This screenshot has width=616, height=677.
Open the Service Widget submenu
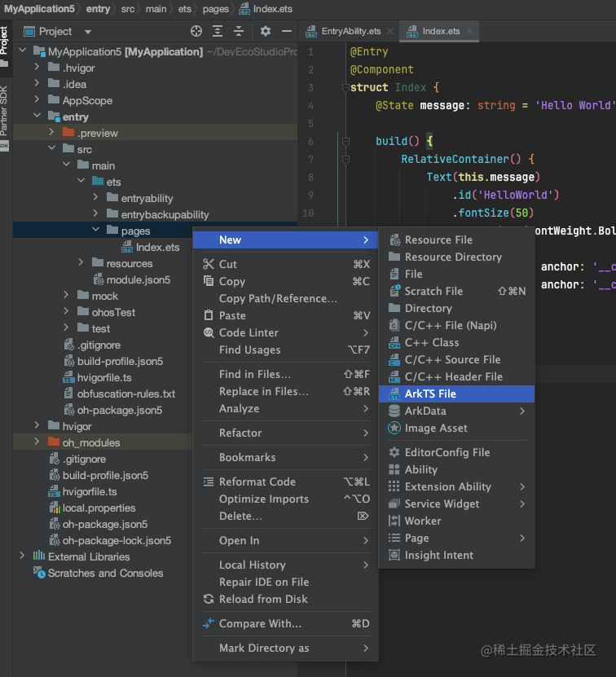456,503
